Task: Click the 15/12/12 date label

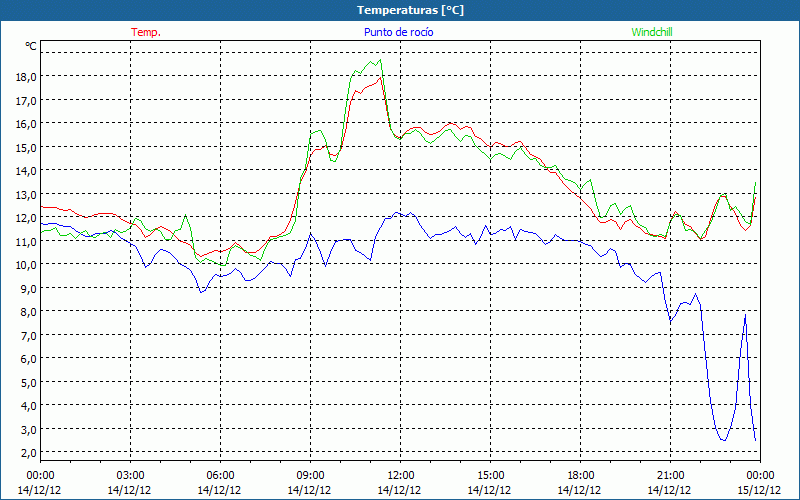Action: pyautogui.click(x=759, y=490)
